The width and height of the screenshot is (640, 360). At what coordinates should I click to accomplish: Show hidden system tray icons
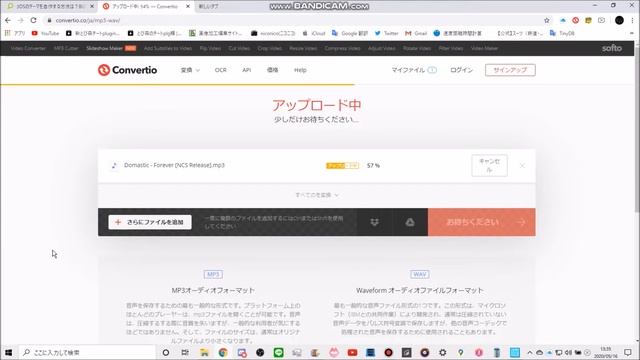click(530, 352)
